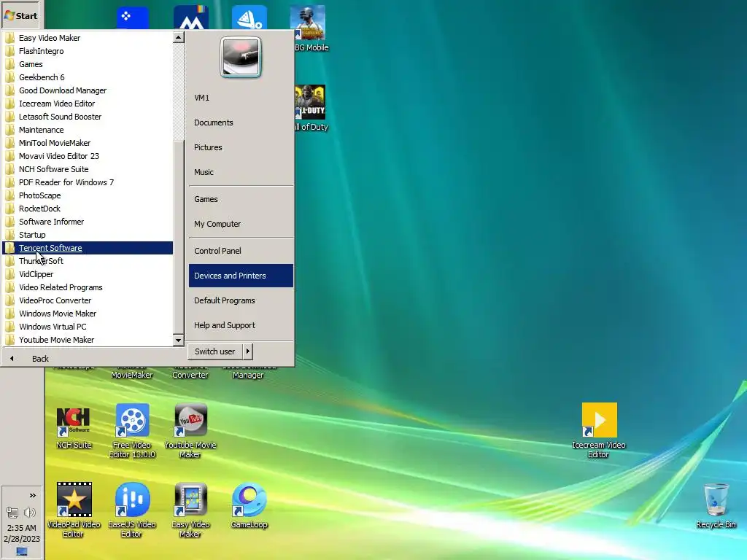Image resolution: width=747 pixels, height=560 pixels.
Task: Open Help and Support
Action: click(241, 325)
